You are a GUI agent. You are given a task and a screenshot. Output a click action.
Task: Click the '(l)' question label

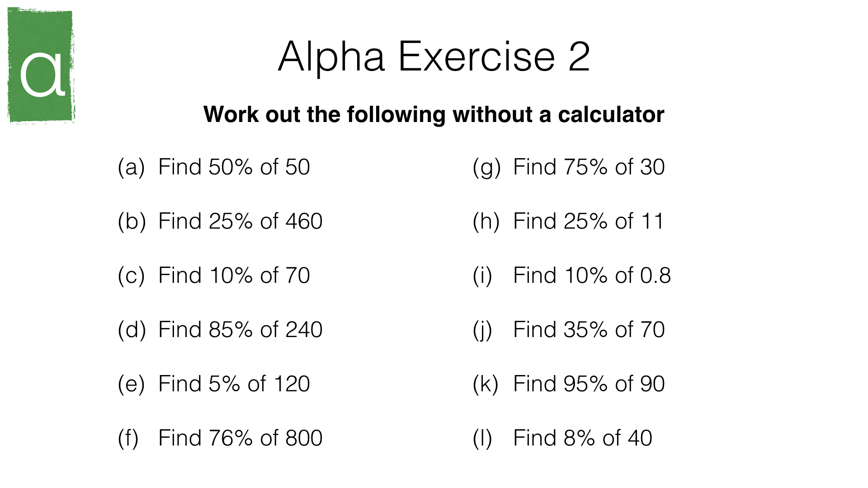482,438
